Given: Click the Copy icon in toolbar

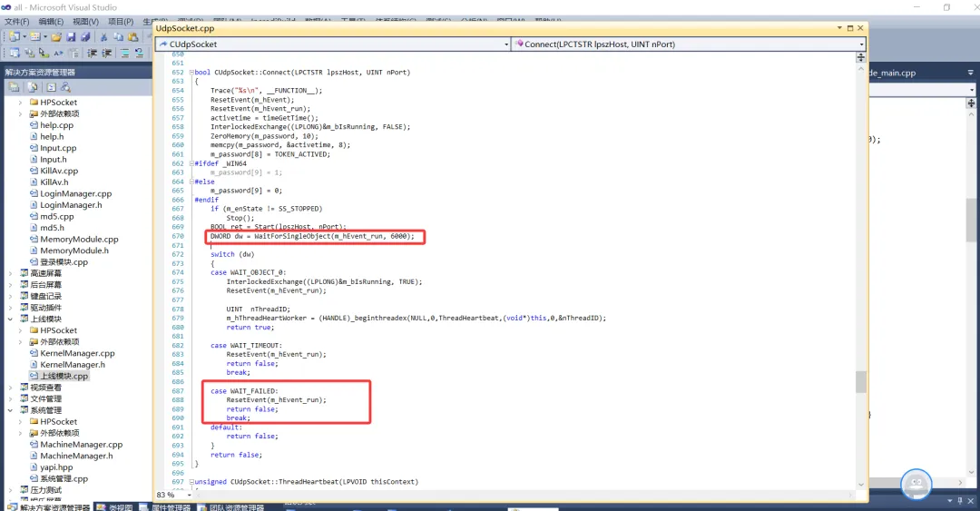Looking at the screenshot, I should 118,37.
